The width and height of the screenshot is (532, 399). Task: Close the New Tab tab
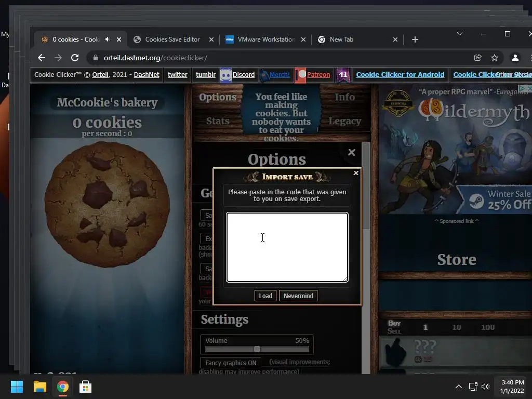pos(395,39)
